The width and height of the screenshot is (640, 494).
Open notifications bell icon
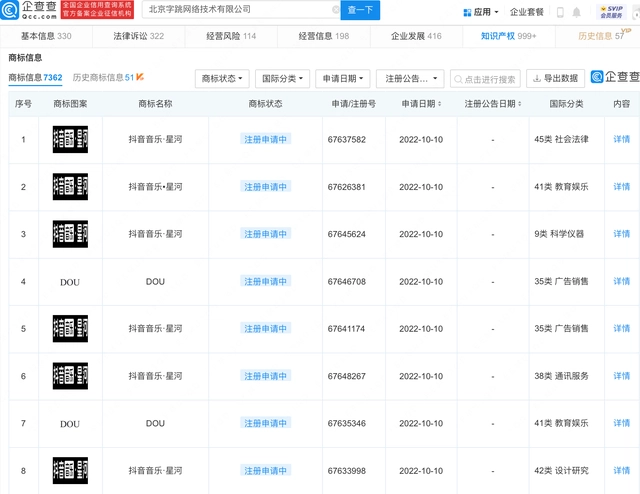pyautogui.click(x=576, y=12)
